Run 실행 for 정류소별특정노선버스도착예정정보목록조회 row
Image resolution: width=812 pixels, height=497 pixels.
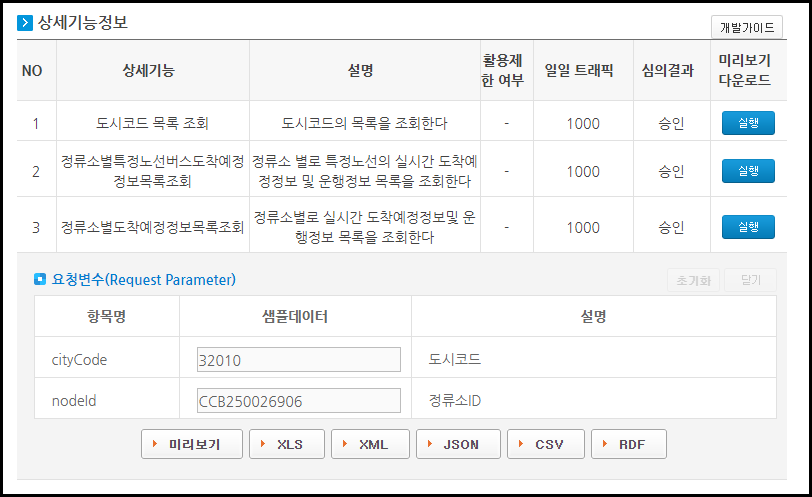(x=748, y=171)
